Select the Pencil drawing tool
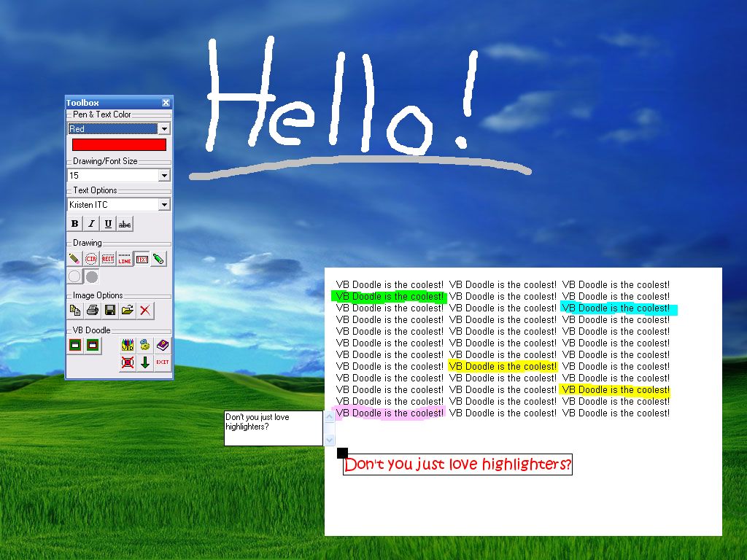 (75, 259)
